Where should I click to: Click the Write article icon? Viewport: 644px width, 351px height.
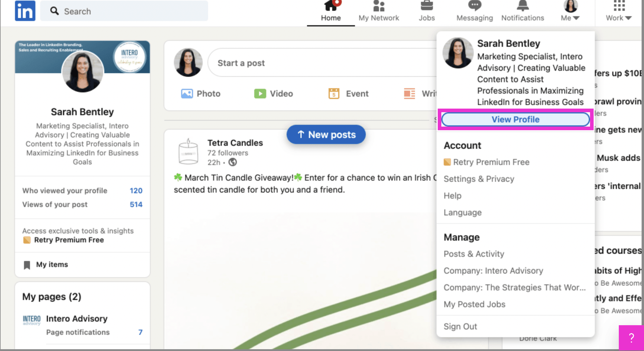click(x=409, y=94)
